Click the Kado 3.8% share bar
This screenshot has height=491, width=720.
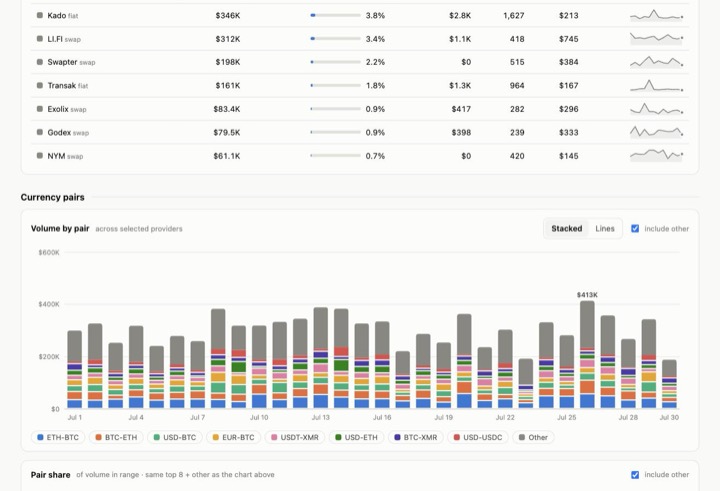(336, 15)
